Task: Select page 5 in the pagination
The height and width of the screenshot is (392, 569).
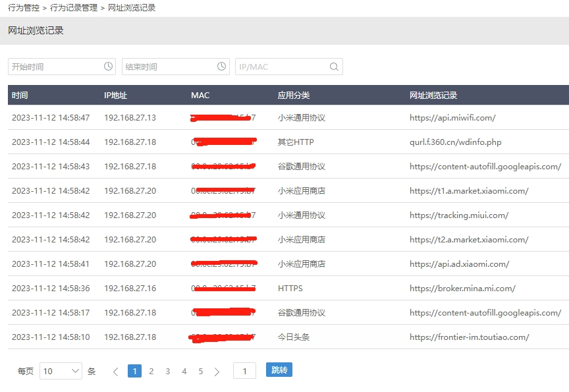Action: point(201,371)
